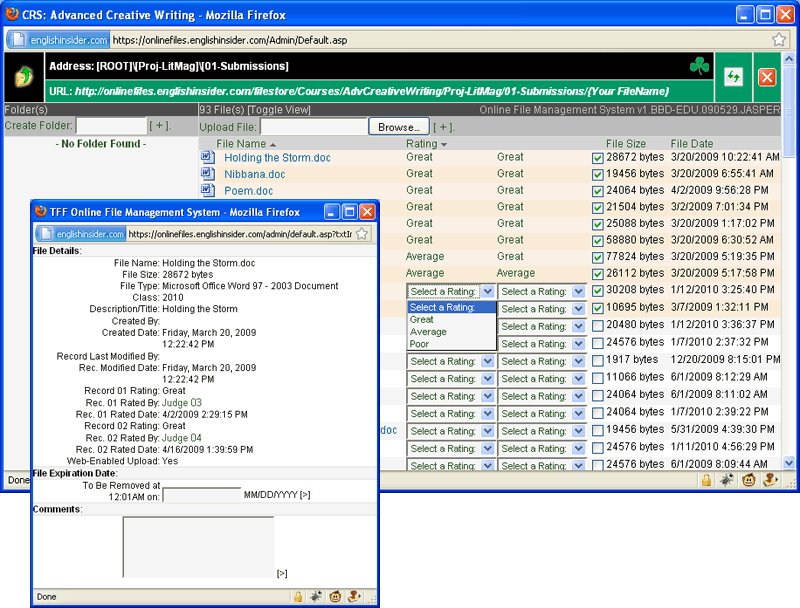800x608 pixels.
Task: Choose 'Poor' in the open rating list
Action: click(x=452, y=344)
